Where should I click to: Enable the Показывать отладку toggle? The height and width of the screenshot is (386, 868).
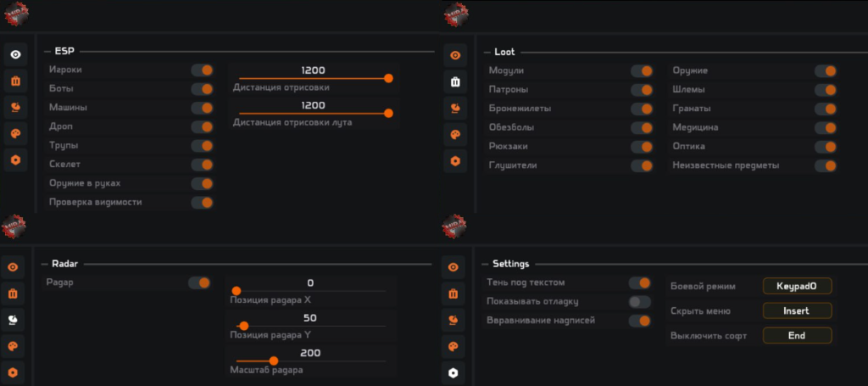click(640, 302)
